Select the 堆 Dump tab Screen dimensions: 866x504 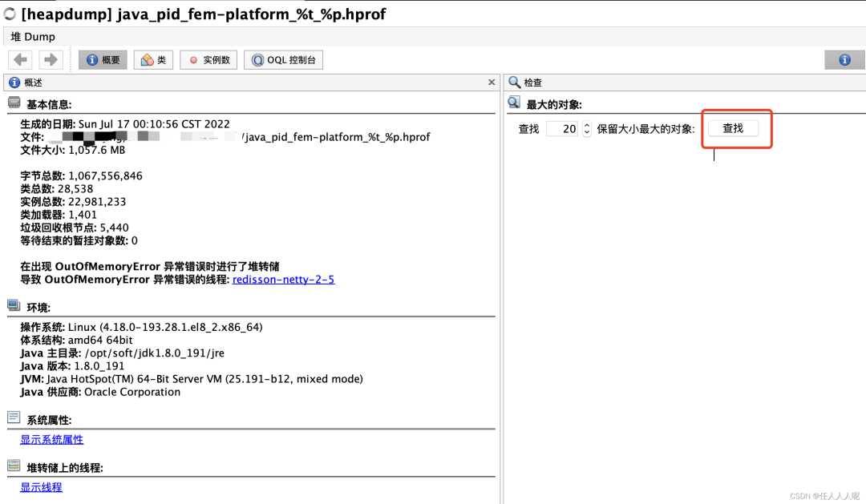click(33, 36)
